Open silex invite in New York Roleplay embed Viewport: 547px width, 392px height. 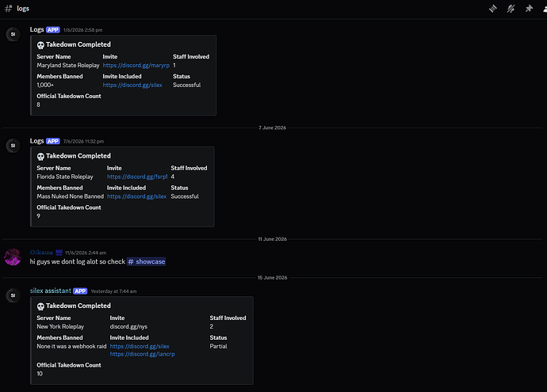pos(140,346)
